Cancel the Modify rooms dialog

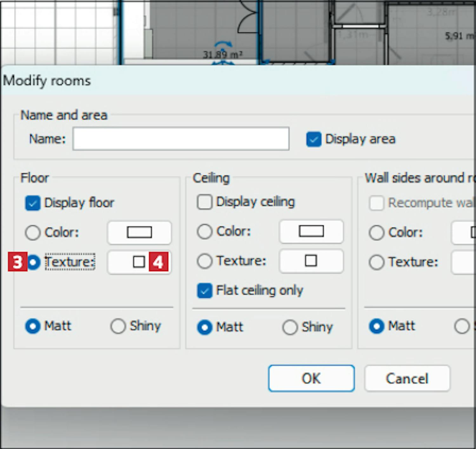pyautogui.click(x=407, y=379)
